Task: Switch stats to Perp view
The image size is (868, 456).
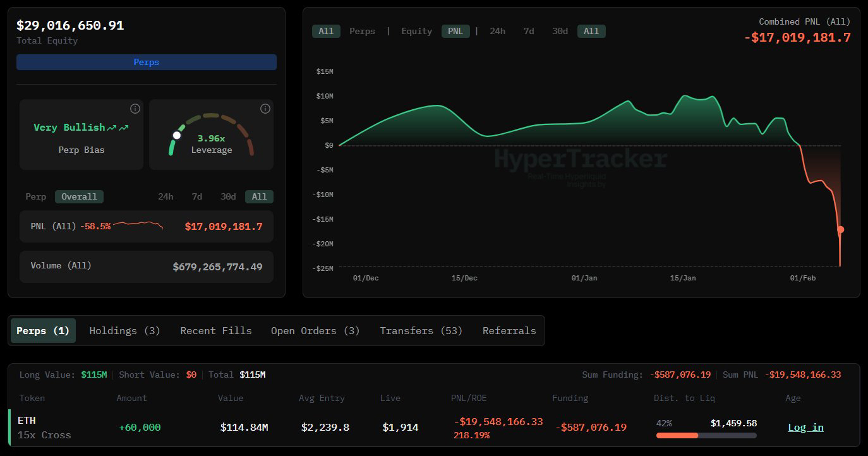Action: click(35, 196)
